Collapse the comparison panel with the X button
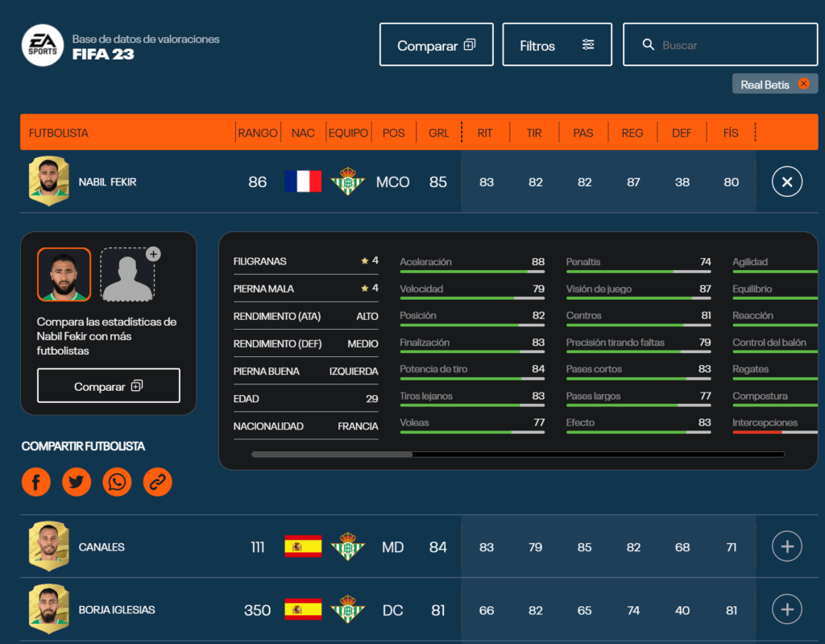 click(786, 182)
